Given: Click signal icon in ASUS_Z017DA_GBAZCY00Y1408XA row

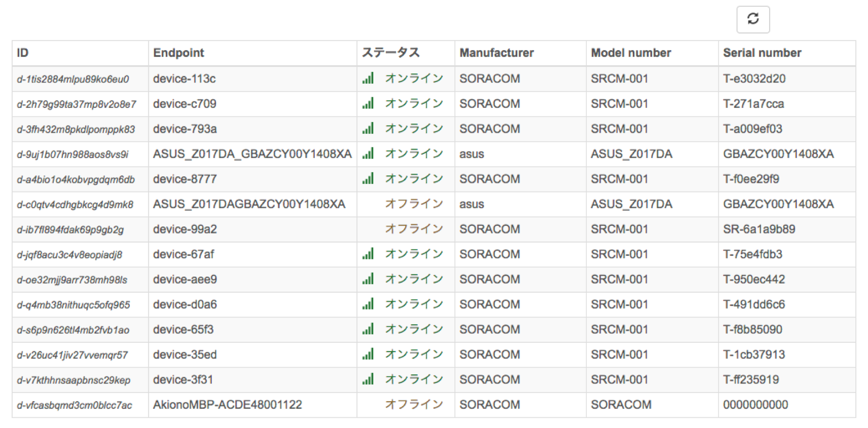Looking at the screenshot, I should point(368,153).
